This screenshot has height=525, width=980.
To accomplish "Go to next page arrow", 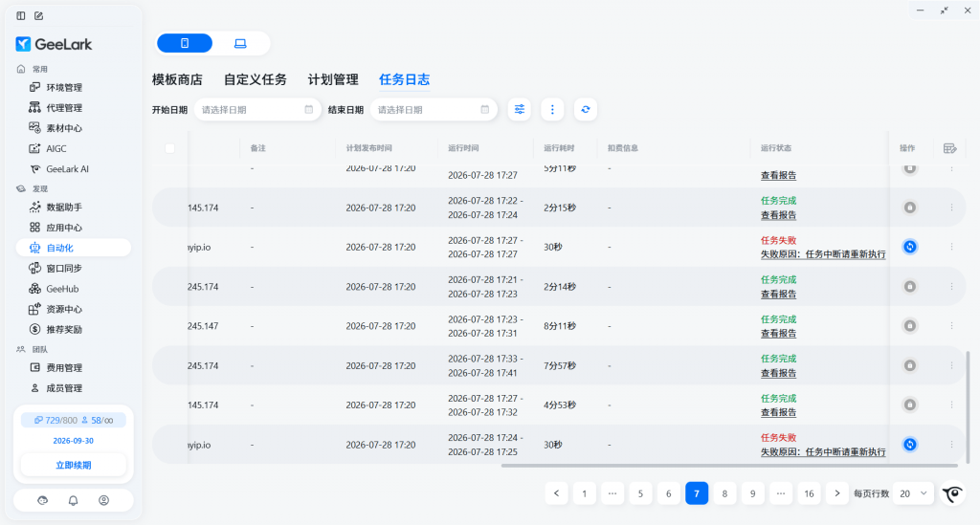I will click(x=836, y=493).
